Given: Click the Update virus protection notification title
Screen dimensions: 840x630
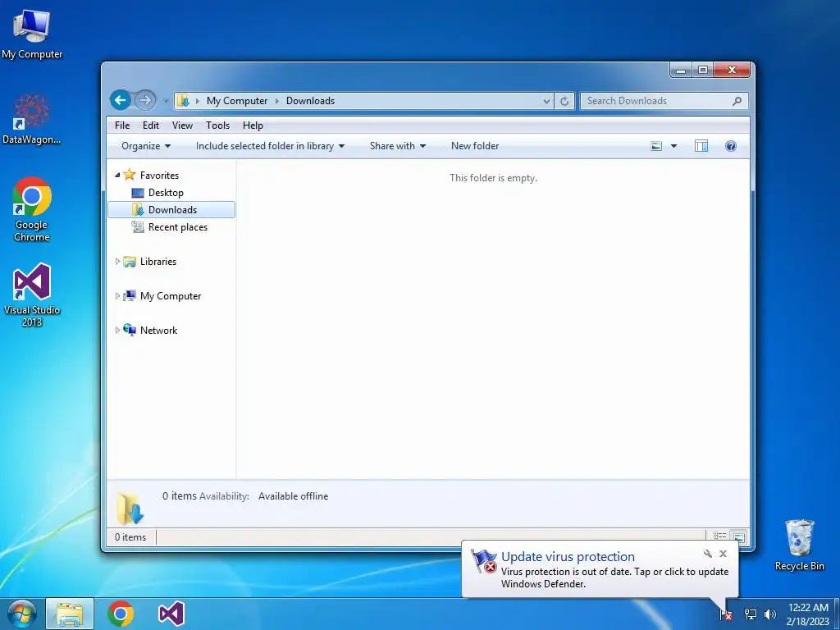Looking at the screenshot, I should point(568,557).
